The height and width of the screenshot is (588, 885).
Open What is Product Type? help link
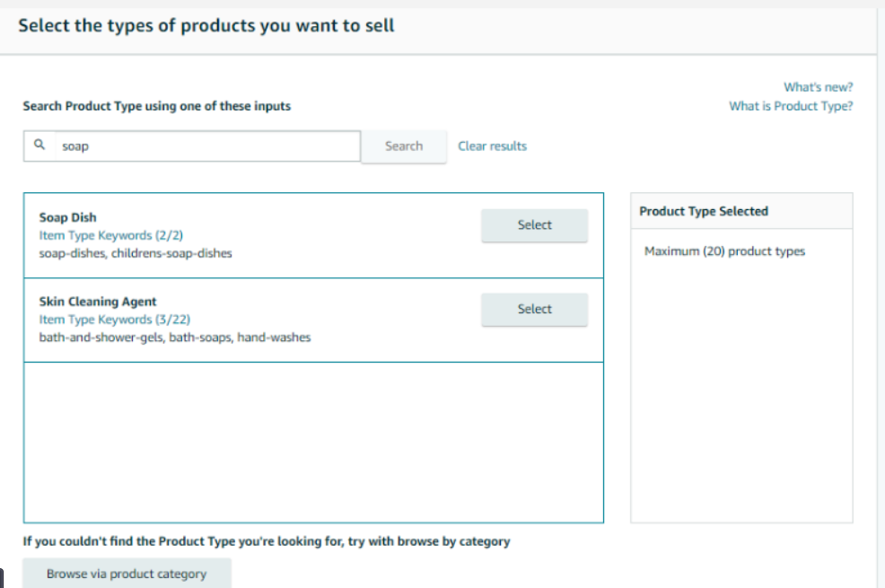coord(791,106)
